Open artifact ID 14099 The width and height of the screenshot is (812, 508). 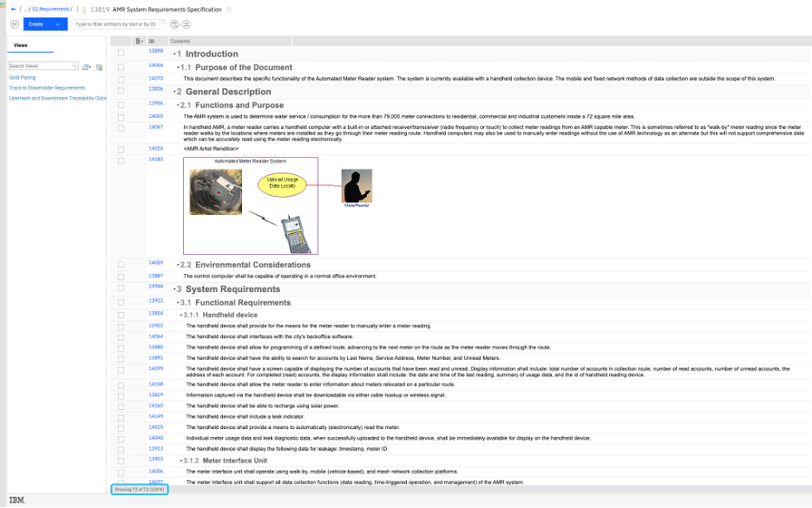click(x=156, y=368)
